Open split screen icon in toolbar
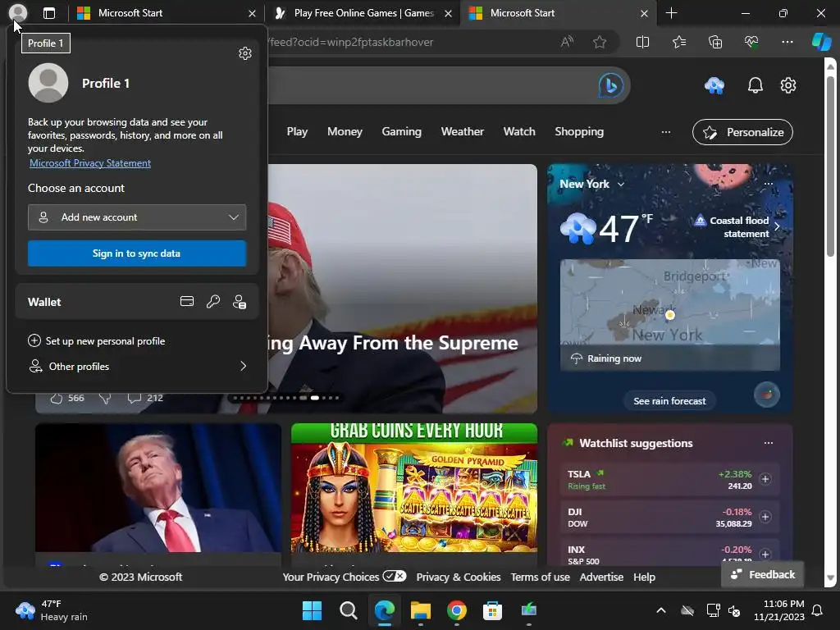Image resolution: width=840 pixels, height=630 pixels. pyautogui.click(x=642, y=42)
